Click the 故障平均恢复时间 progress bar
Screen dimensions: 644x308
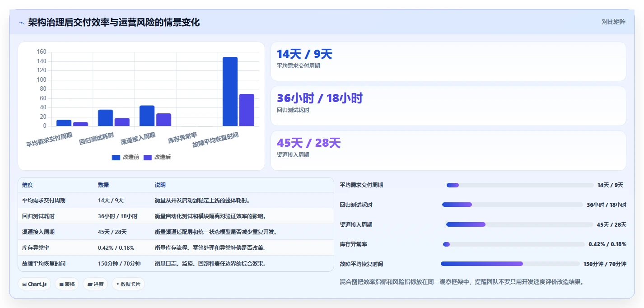(510, 264)
